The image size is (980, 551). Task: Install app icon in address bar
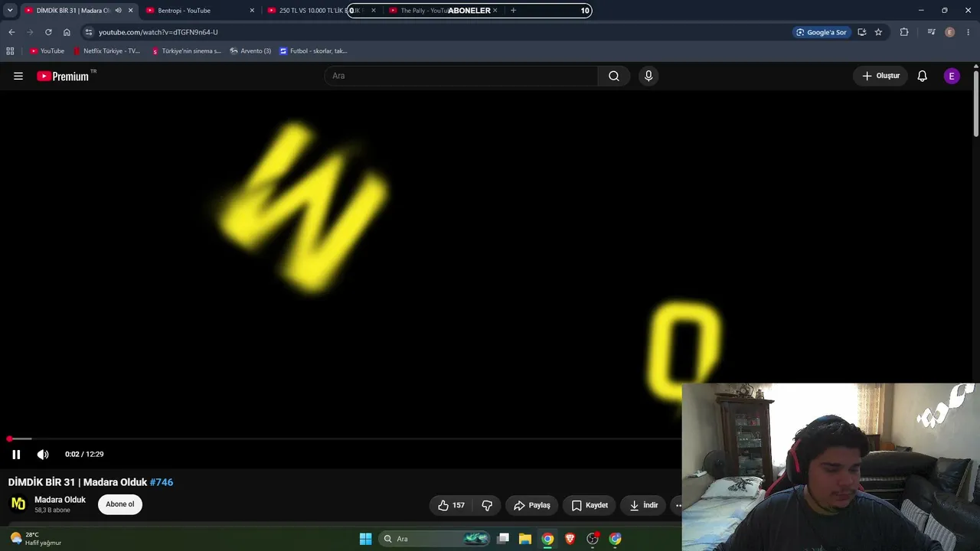(x=862, y=32)
